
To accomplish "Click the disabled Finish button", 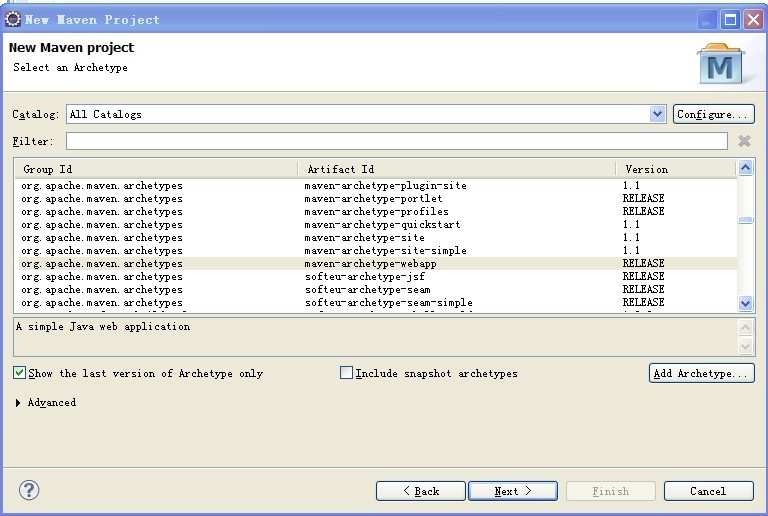I will pyautogui.click(x=611, y=491).
